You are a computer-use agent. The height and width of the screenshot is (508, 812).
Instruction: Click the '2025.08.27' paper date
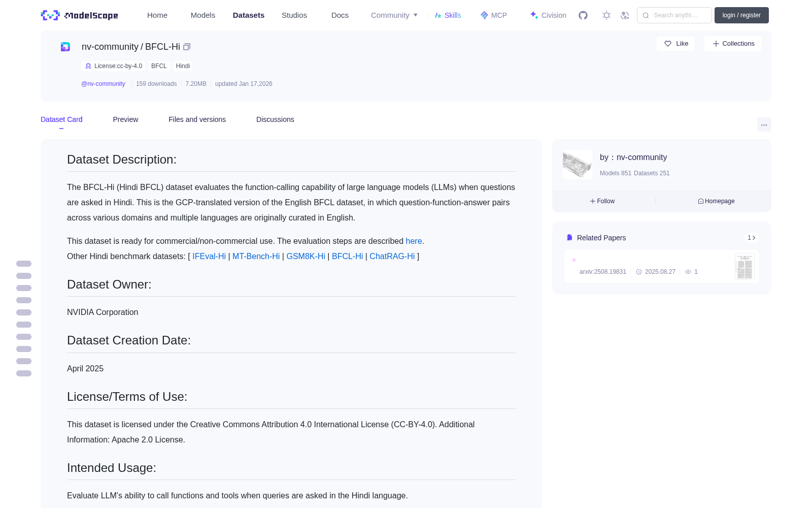[660, 272]
